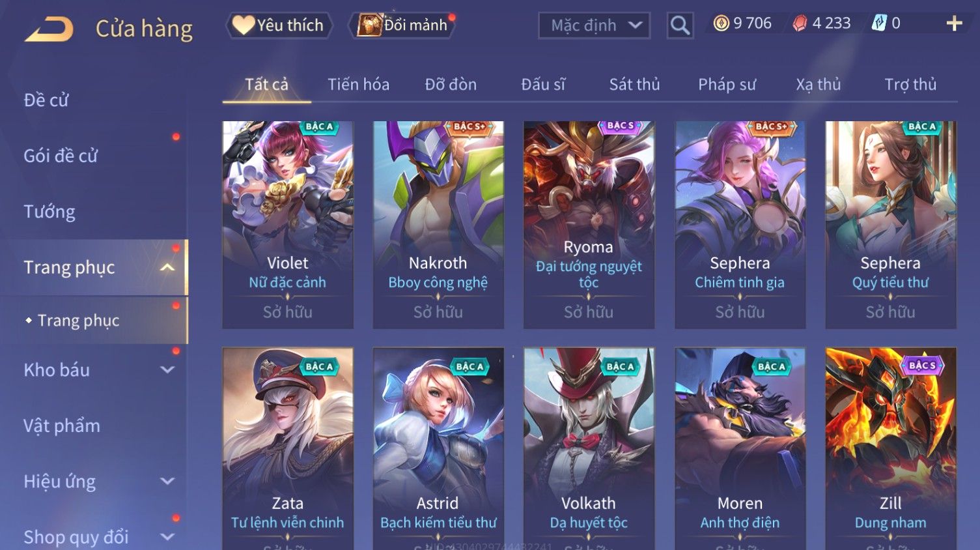Open Gói đề cử in the sidebar
The width and height of the screenshot is (980, 550).
[x=61, y=156]
